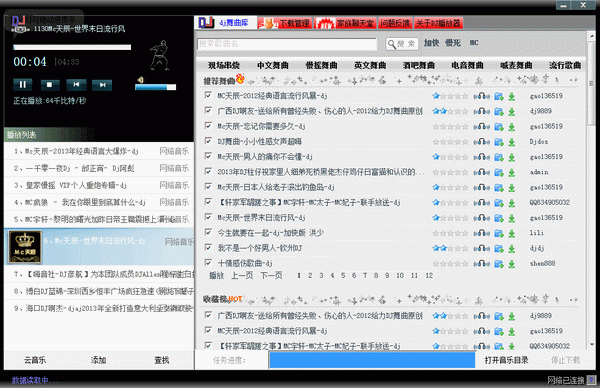Select playlist item 3 皇家慢摇 VIP
This screenshot has width=600, height=388.
tap(99, 185)
